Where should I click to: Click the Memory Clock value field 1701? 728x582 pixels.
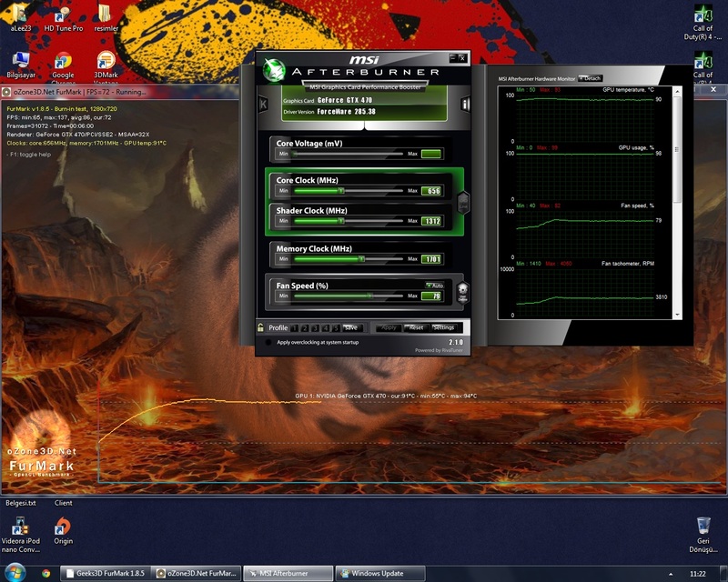coord(431,259)
